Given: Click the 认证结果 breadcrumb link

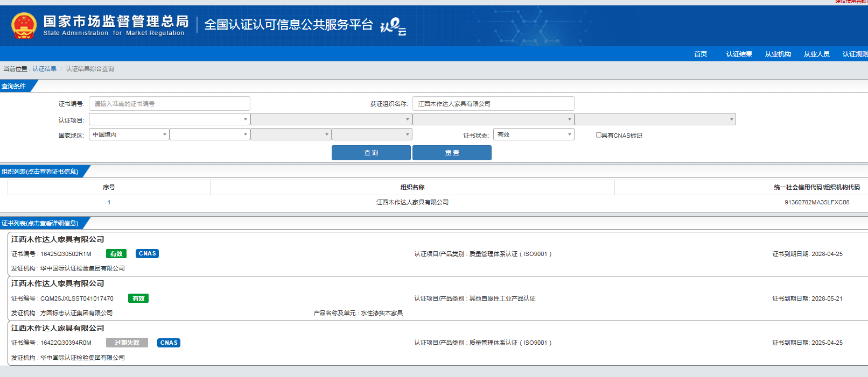Looking at the screenshot, I should click(x=44, y=69).
